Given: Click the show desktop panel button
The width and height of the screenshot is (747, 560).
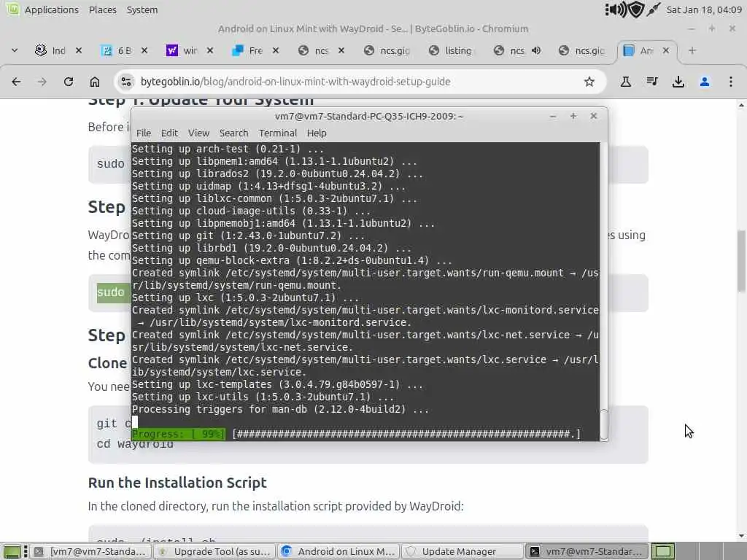Looking at the screenshot, I should pos(12,551).
